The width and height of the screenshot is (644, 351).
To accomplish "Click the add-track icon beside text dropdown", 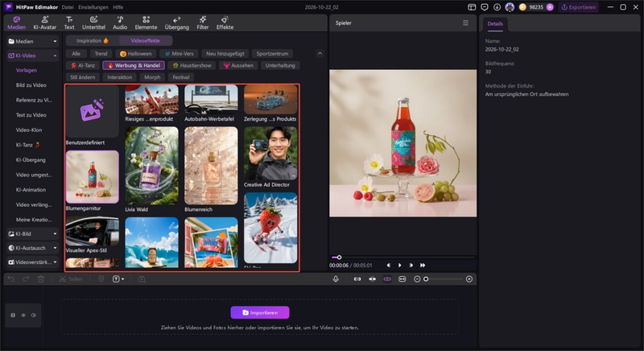I will (x=142, y=279).
